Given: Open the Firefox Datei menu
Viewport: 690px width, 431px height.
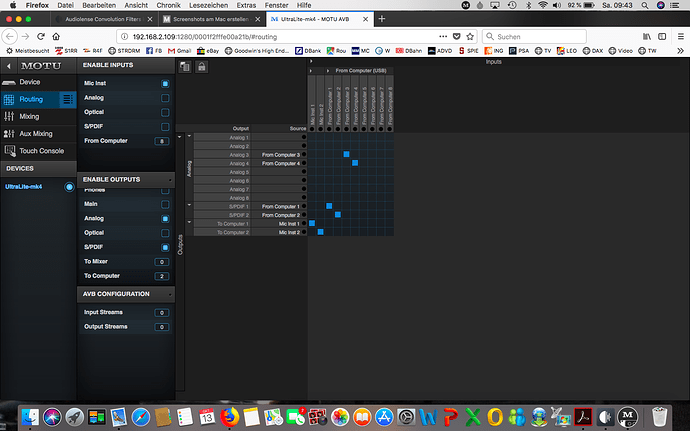Looking at the screenshot, I should click(66, 5).
